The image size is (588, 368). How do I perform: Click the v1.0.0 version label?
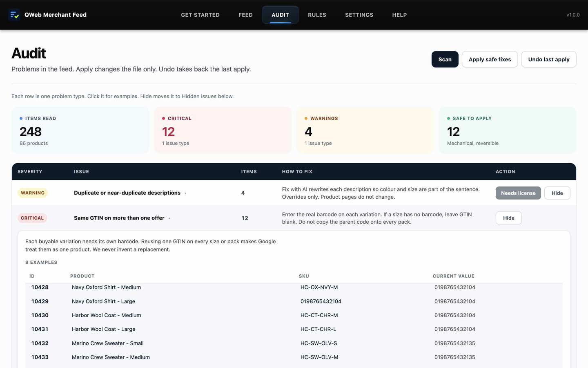click(573, 15)
